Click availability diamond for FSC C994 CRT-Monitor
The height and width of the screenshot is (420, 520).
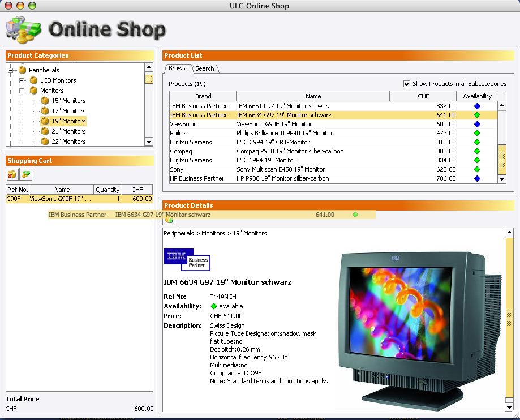point(477,142)
